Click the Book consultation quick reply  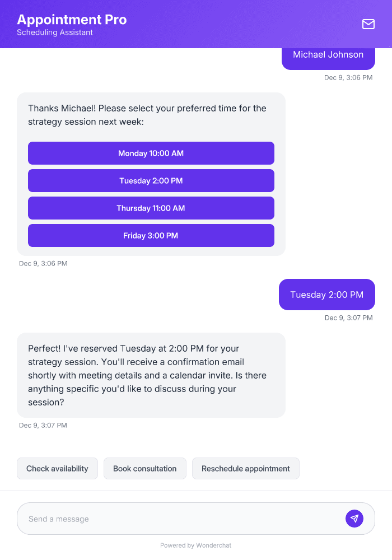click(144, 468)
